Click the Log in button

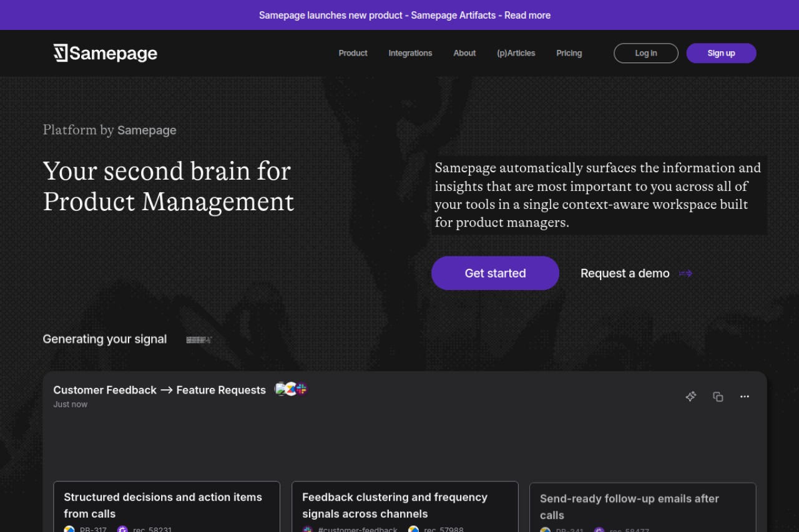646,53
